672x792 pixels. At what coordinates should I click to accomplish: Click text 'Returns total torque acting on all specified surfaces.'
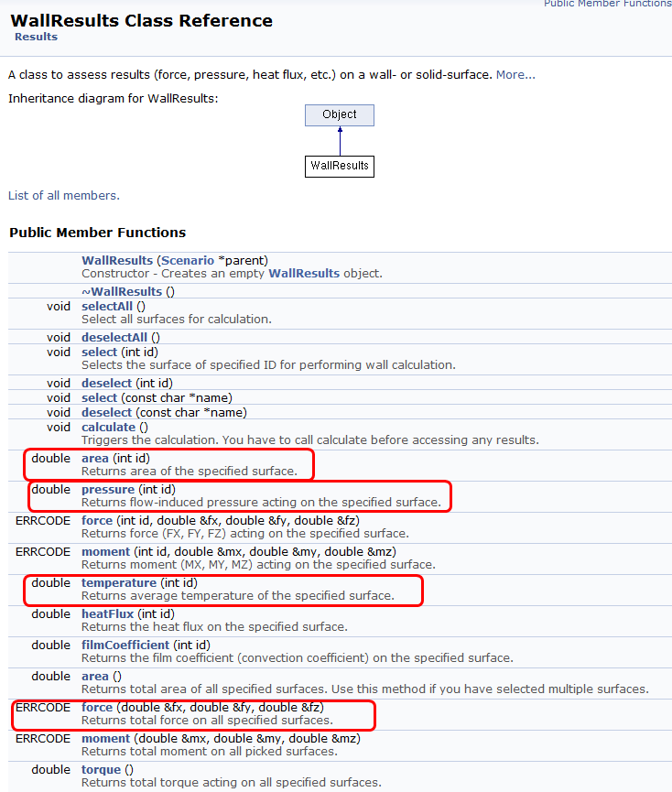(232, 783)
